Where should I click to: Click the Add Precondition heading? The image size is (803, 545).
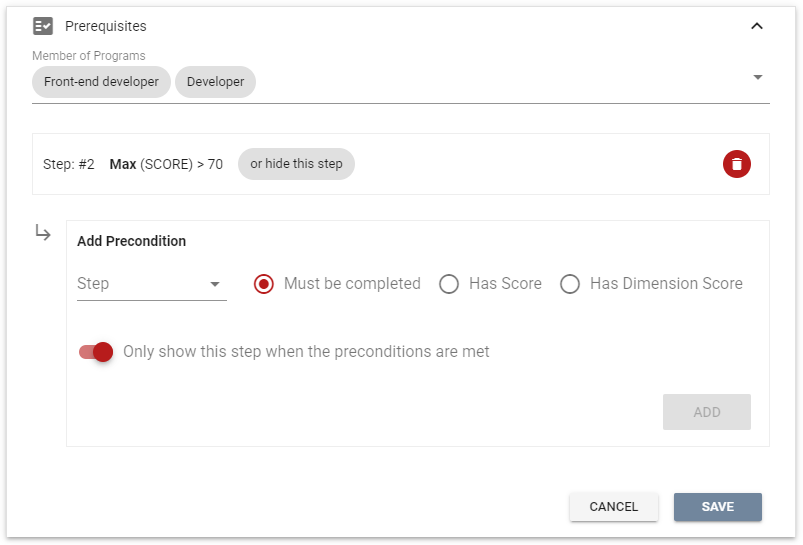point(131,241)
